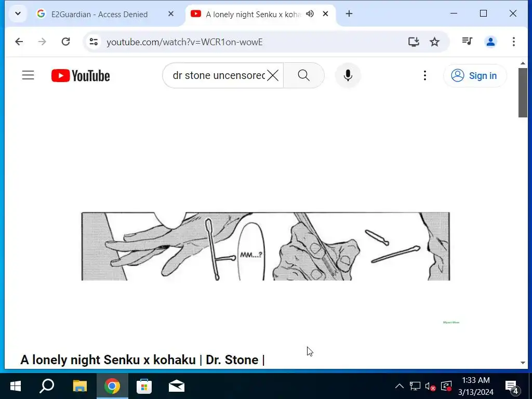Image resolution: width=532 pixels, height=399 pixels.
Task: Click the video title text
Action: tap(142, 360)
